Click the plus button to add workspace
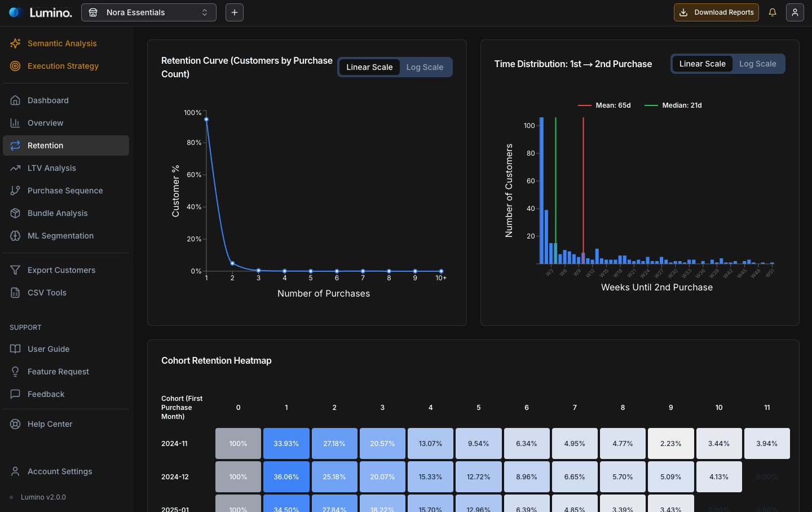Viewport: 812px width, 512px height. (234, 12)
